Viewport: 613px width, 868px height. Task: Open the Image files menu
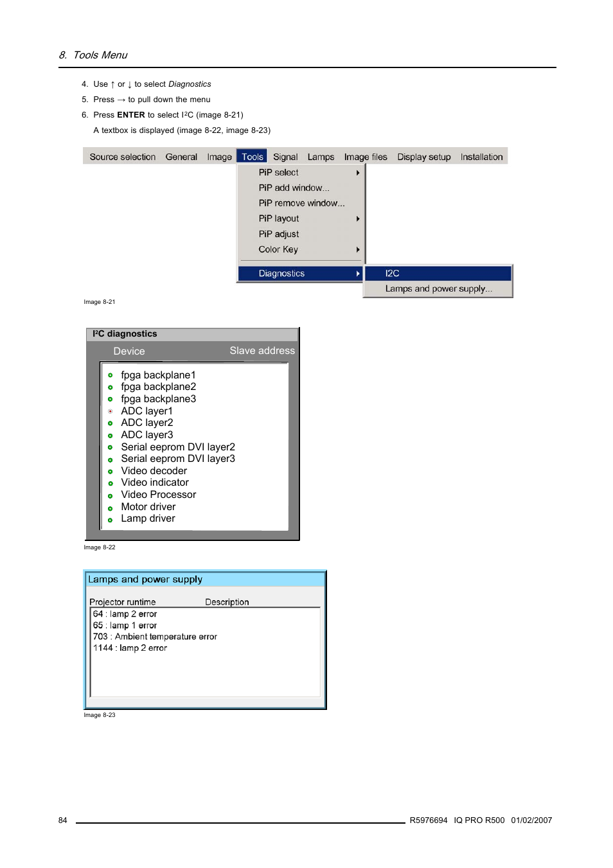(366, 157)
